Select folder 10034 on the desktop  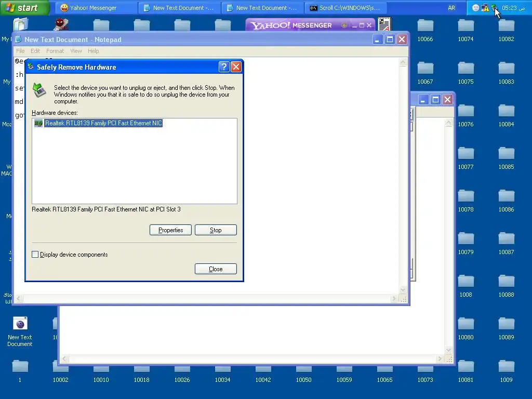(222, 375)
